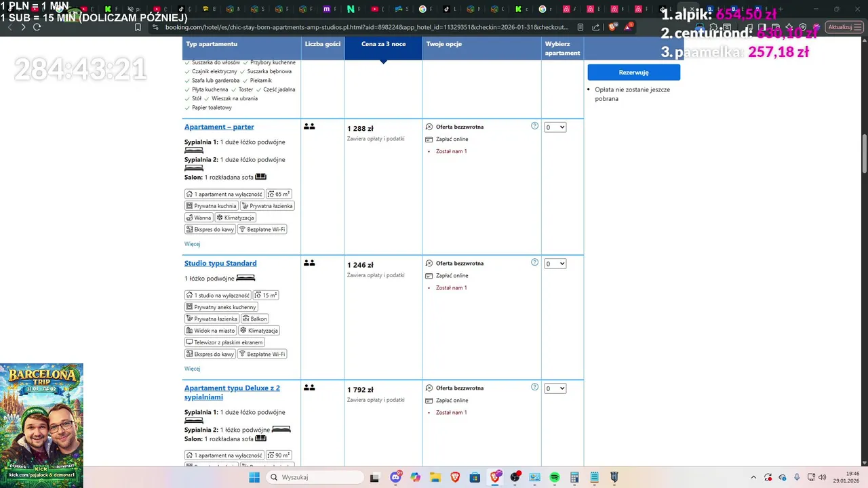Open Spotify from the taskbar
Viewport: 868px width, 488px height.
tap(554, 477)
